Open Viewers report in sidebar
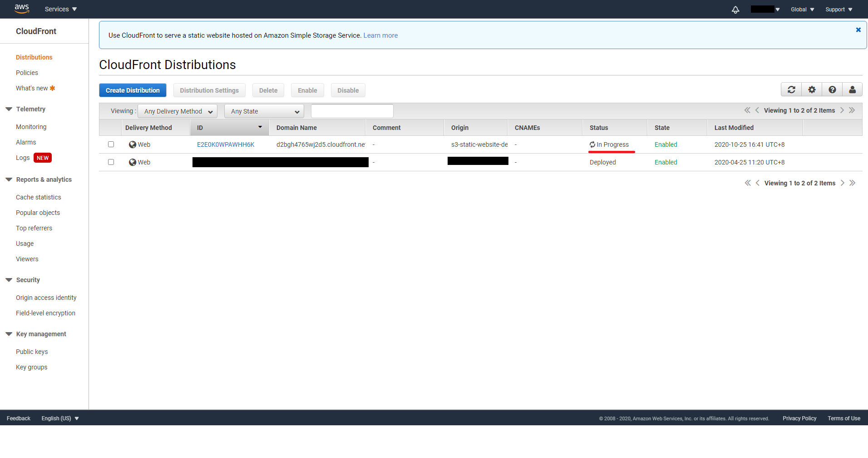The image size is (868, 458). coord(27,259)
